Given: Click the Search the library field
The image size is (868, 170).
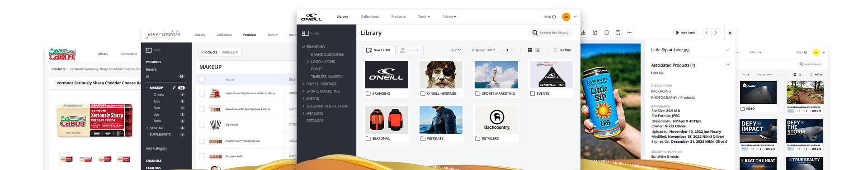Looking at the screenshot, I should pyautogui.click(x=551, y=33).
